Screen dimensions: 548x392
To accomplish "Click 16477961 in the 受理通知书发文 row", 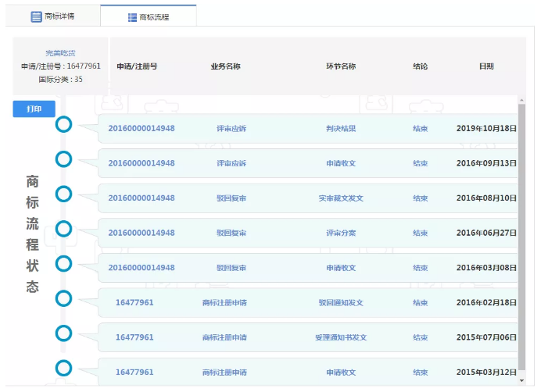I will click(134, 337).
